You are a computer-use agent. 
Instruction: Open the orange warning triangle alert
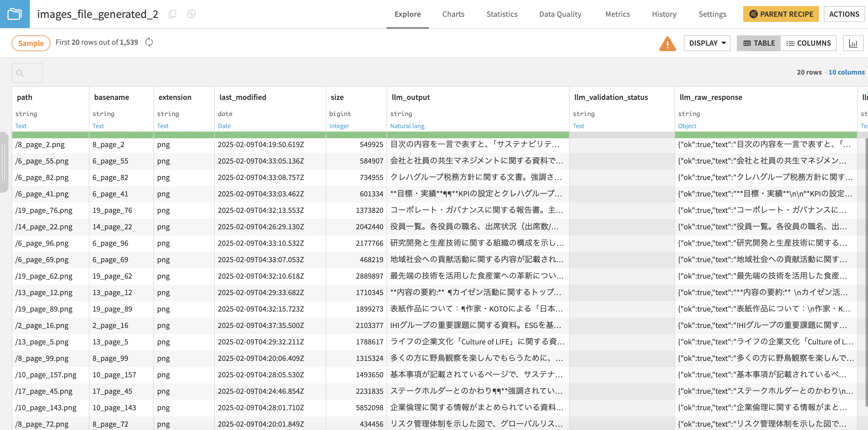(667, 44)
